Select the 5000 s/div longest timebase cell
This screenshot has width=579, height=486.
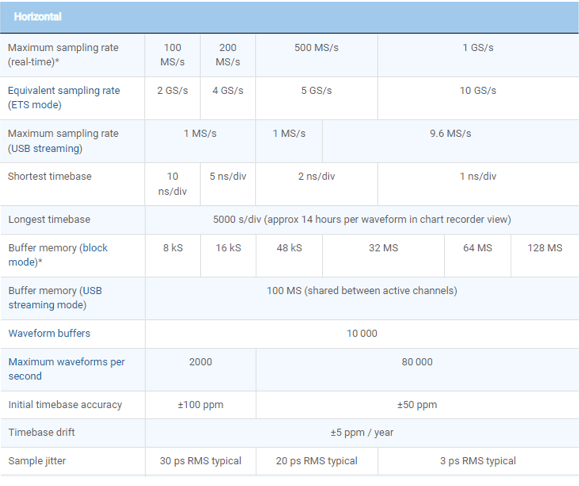[362, 220]
